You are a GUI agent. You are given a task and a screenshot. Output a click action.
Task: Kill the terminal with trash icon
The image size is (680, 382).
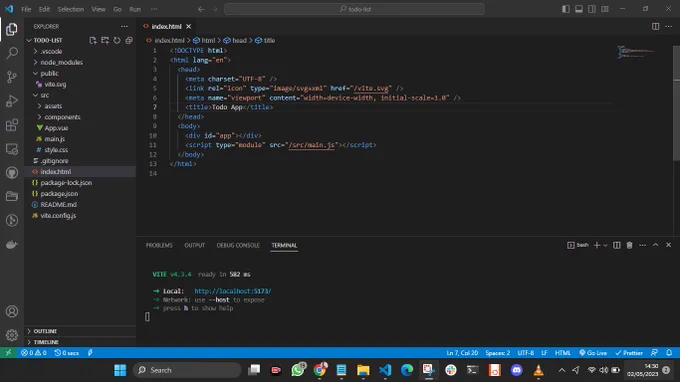click(629, 245)
